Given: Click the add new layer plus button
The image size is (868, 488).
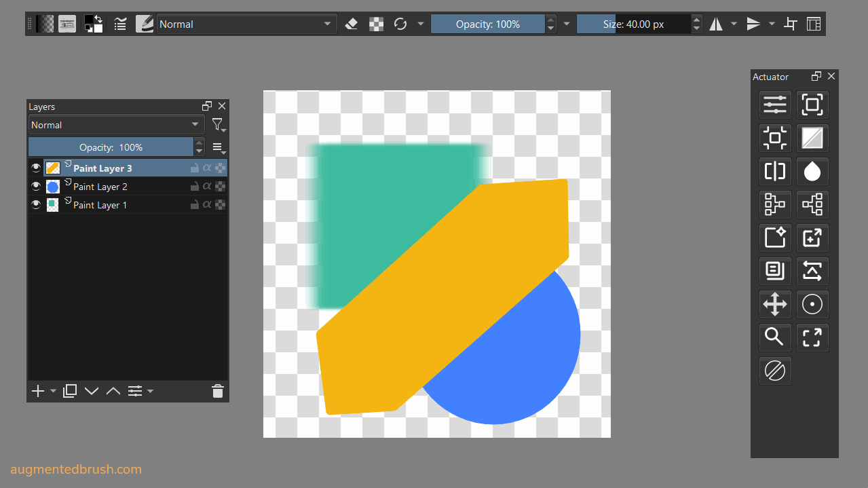Looking at the screenshot, I should point(38,391).
